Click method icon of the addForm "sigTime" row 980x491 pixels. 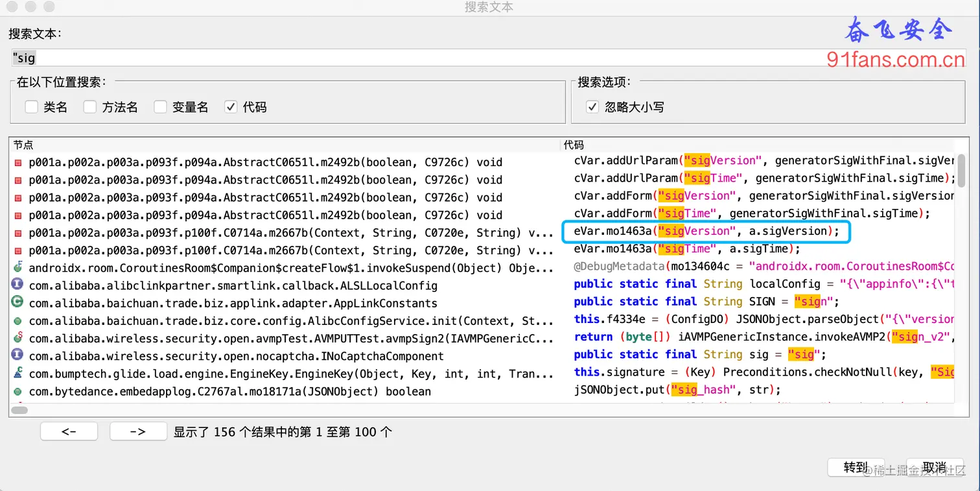[x=17, y=215]
